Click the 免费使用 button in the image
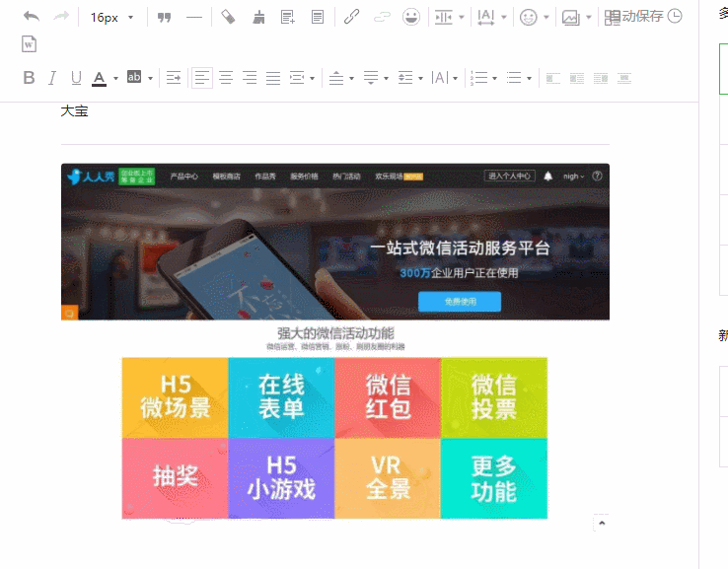 pos(460,302)
